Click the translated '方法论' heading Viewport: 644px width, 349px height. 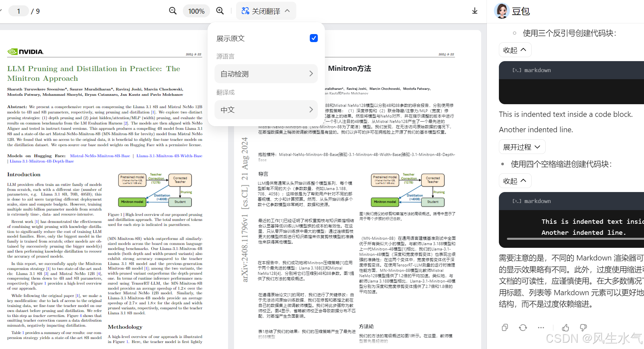tap(366, 326)
